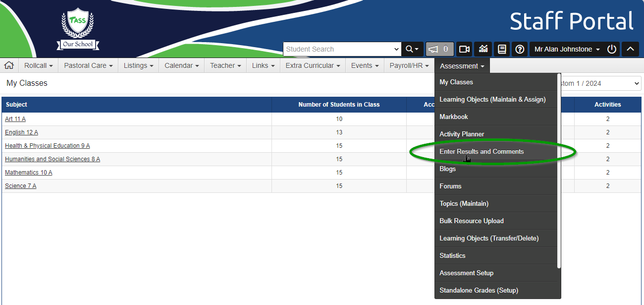Open the Pastoral Care menu
644x305 pixels.
[x=88, y=65]
